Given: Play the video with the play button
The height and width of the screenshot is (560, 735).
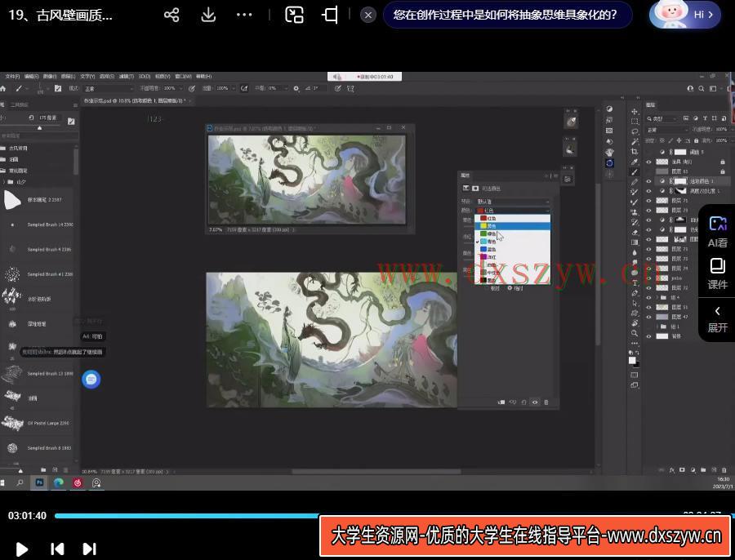Looking at the screenshot, I should click(21, 549).
